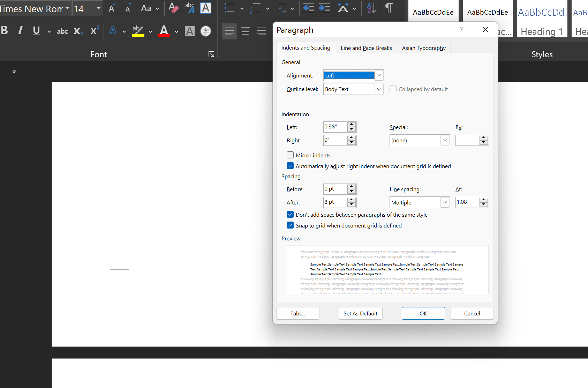Shrink font size icon
Image resolution: width=588 pixels, height=388 pixels.
click(128, 8)
